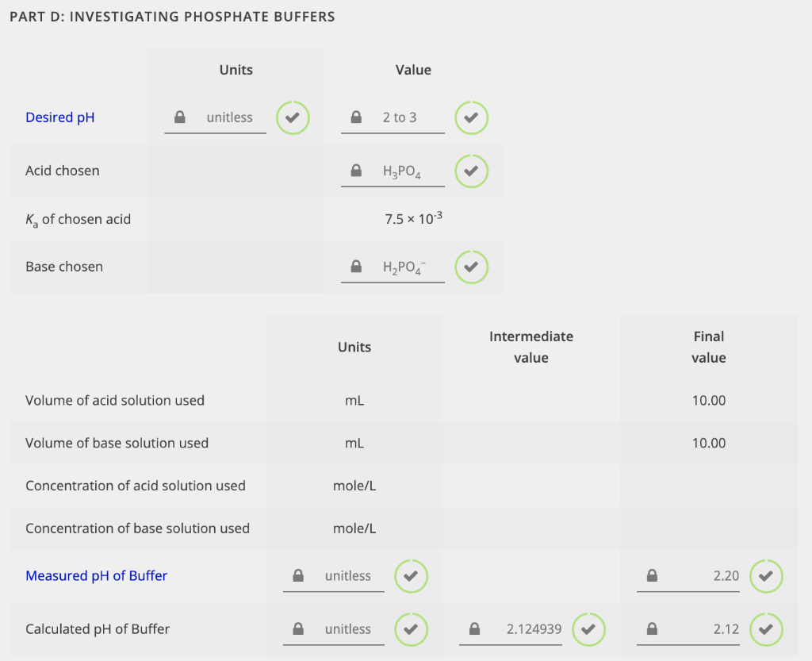This screenshot has width=812, height=661.
Task: Click the lock icon next to the "2 to 3" value
Action: coord(357,117)
